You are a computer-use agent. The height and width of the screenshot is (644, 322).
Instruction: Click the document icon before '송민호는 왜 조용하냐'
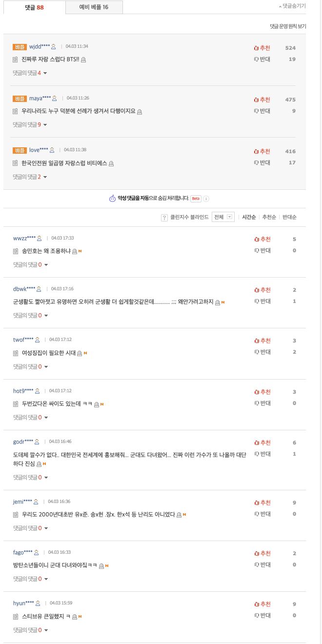pos(16,251)
